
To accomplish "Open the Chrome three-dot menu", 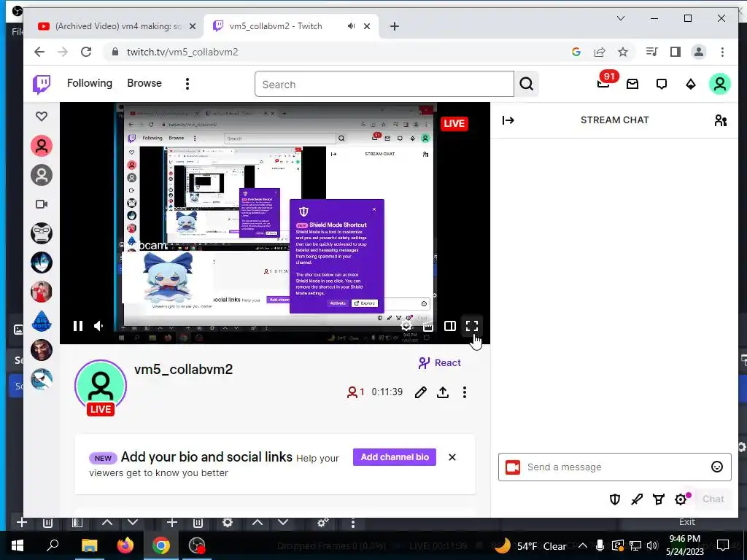I will [722, 52].
